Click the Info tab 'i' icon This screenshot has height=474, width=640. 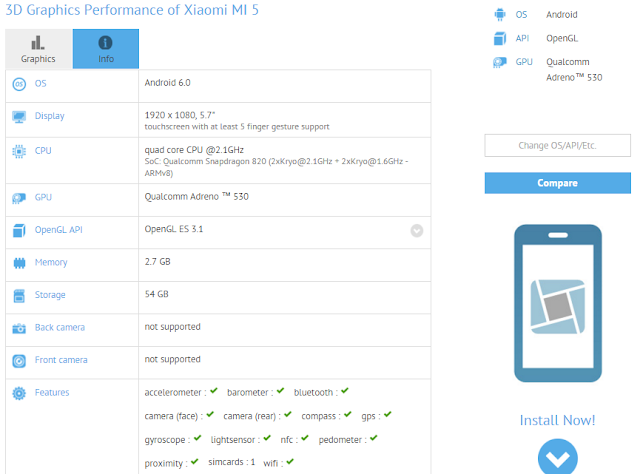point(105,42)
